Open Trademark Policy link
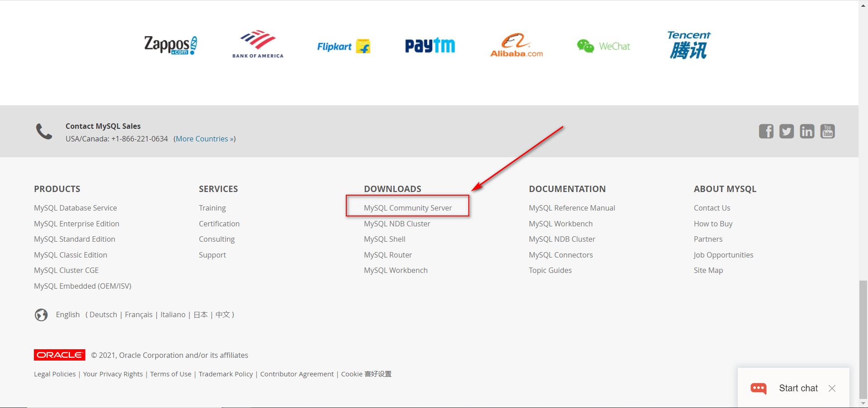This screenshot has width=868, height=408. [226, 374]
